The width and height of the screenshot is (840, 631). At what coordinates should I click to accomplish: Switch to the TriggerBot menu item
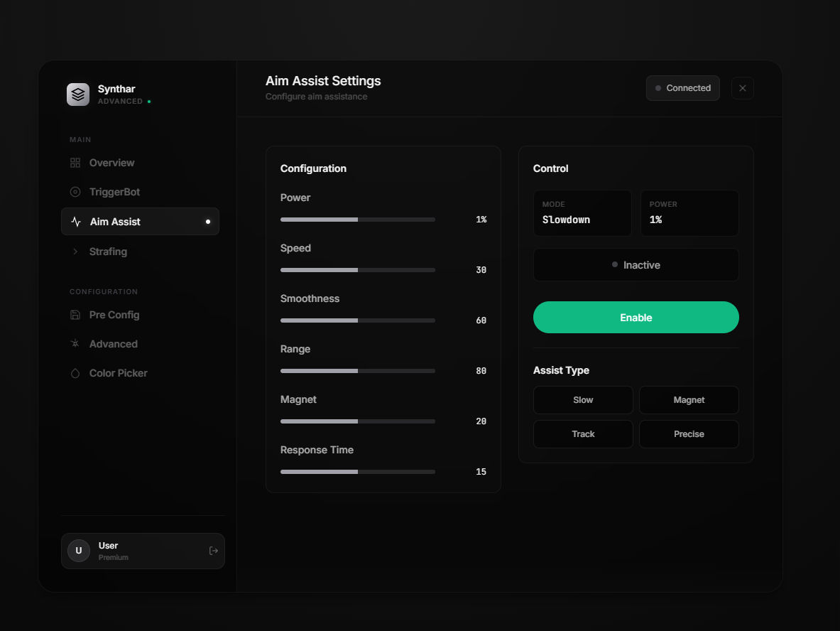pos(114,192)
